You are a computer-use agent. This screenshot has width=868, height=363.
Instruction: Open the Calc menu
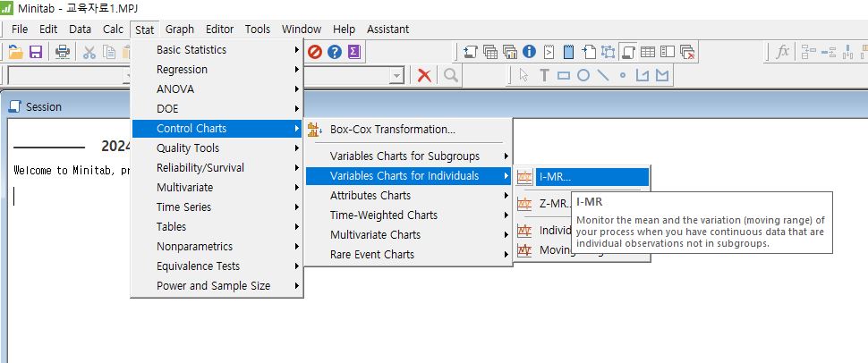pyautogui.click(x=113, y=29)
